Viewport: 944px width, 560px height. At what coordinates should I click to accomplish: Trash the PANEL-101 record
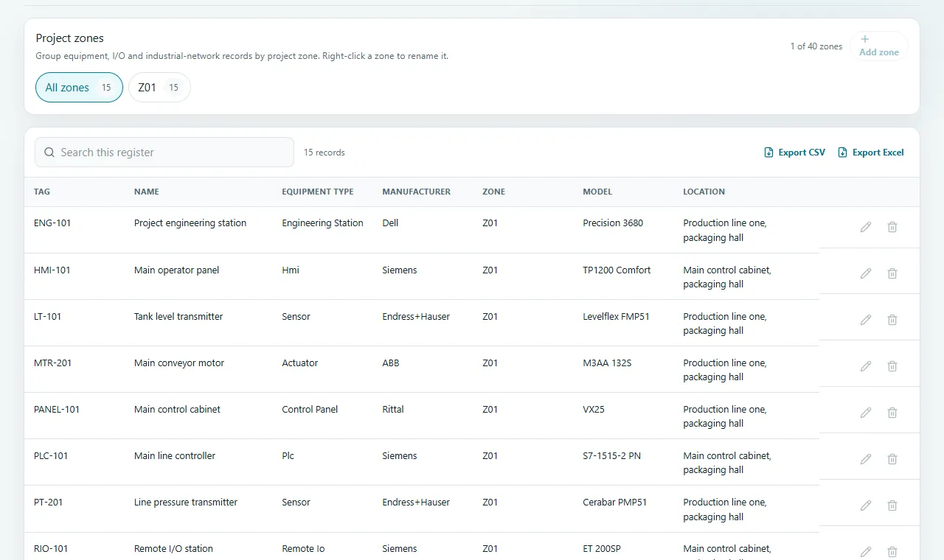892,413
